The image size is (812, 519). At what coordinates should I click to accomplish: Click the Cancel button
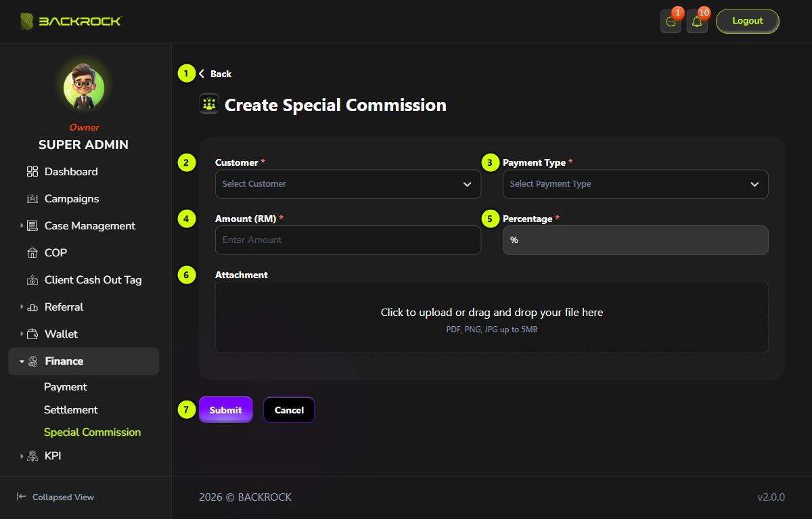pos(289,410)
